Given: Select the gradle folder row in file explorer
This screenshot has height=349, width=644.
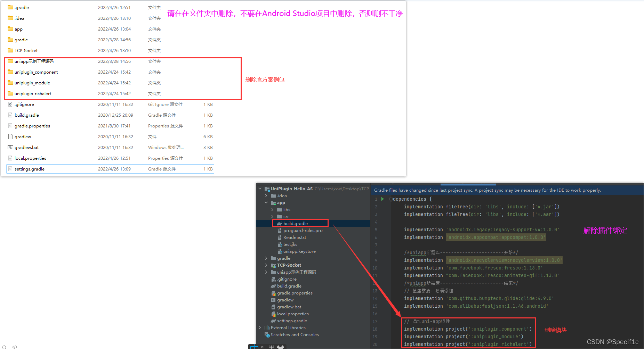Looking at the screenshot, I should (x=110, y=40).
